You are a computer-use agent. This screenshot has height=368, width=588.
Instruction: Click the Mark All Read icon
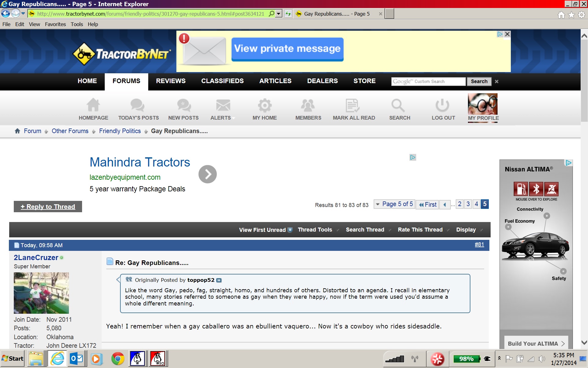(352, 105)
